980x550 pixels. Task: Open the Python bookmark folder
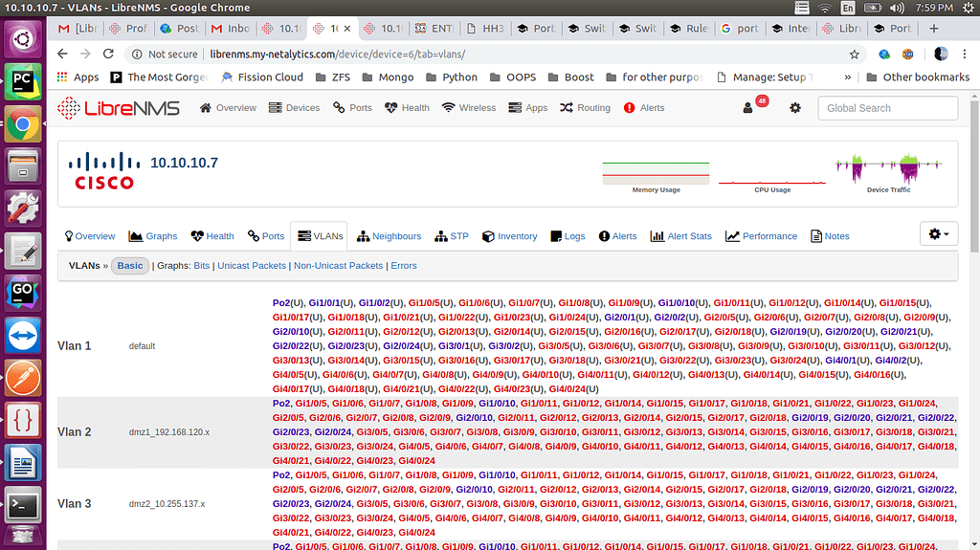pos(452,77)
